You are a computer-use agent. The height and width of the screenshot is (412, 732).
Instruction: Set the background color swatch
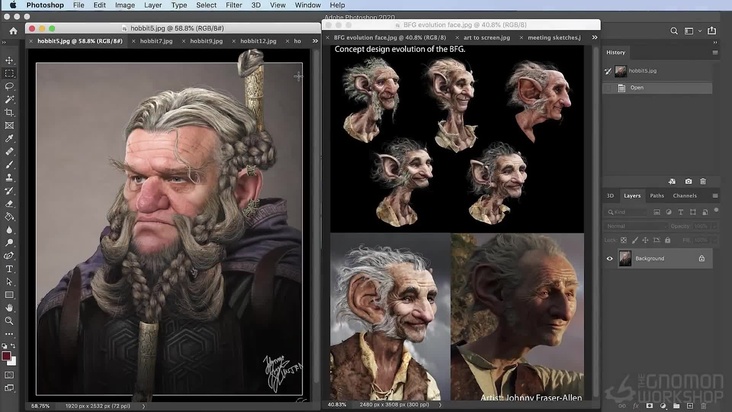click(x=14, y=362)
